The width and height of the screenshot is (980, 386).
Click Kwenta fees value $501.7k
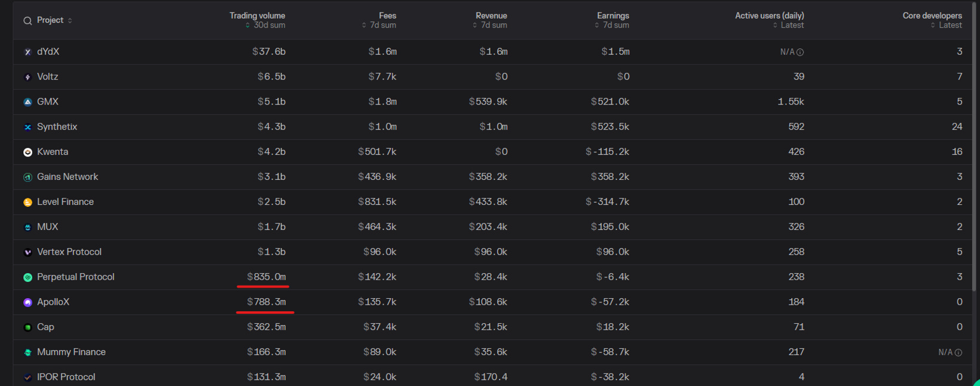[377, 152]
